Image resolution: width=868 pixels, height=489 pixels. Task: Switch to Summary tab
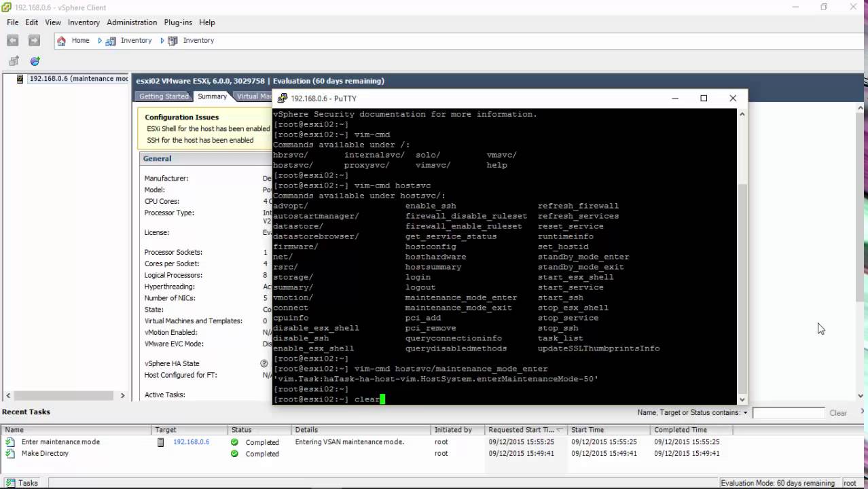point(212,96)
